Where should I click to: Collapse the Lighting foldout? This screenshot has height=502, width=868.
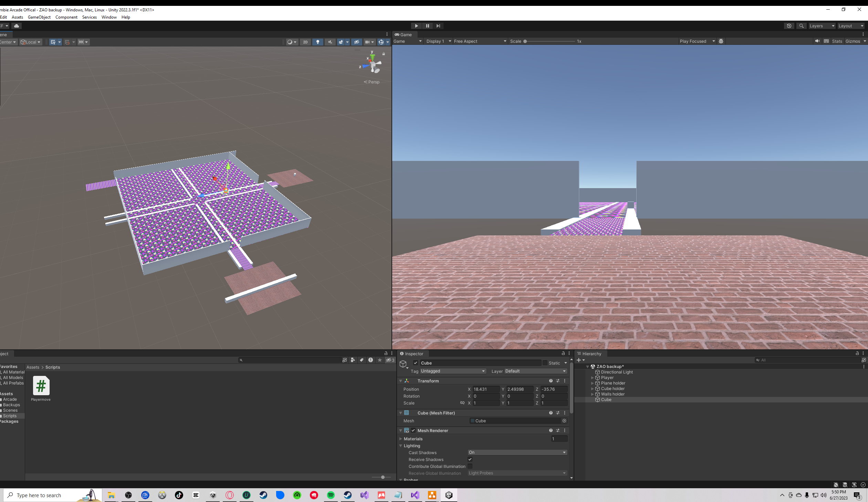click(x=400, y=446)
